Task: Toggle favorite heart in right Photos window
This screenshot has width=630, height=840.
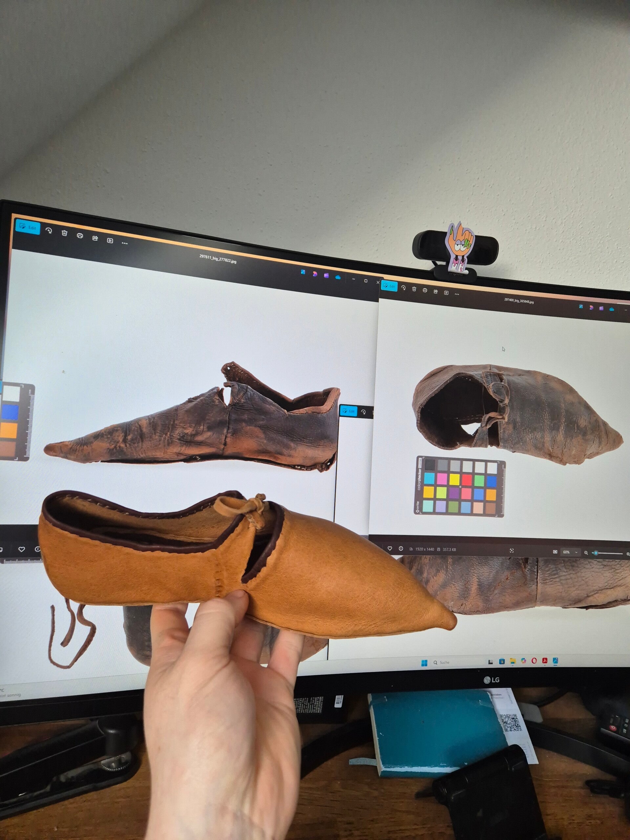Action: (389, 548)
